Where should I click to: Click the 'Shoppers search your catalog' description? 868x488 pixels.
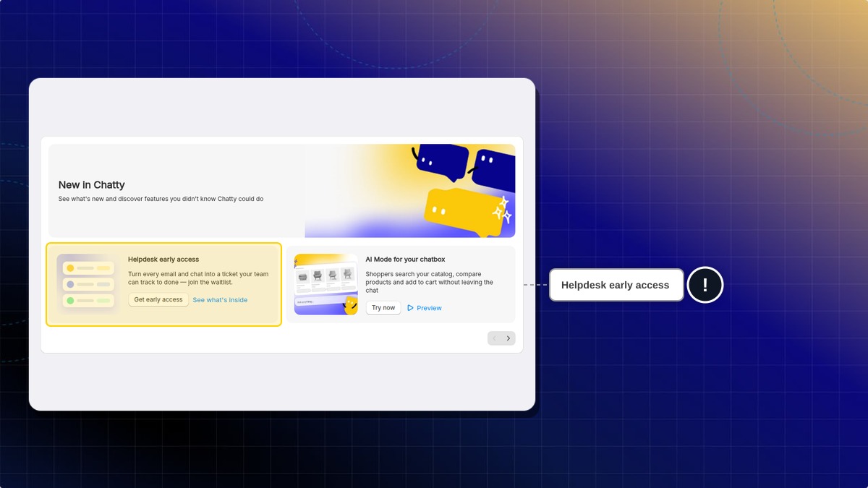click(430, 282)
